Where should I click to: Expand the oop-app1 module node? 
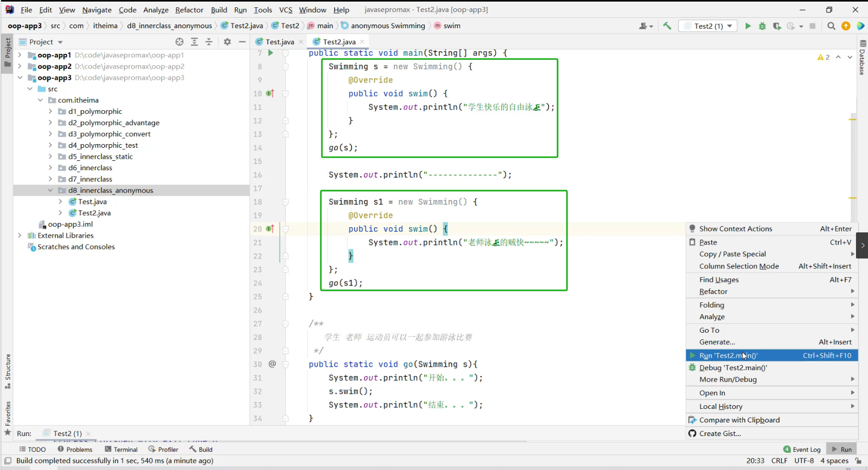(x=19, y=55)
